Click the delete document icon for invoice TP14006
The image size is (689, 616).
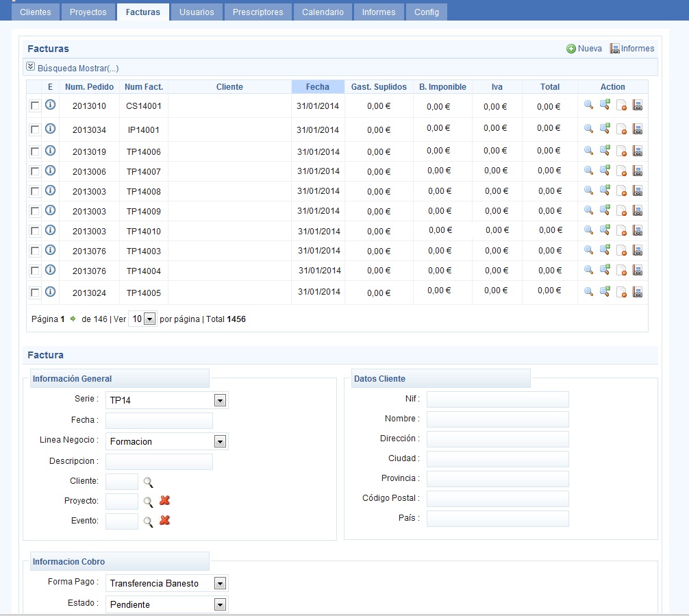pyautogui.click(x=621, y=151)
